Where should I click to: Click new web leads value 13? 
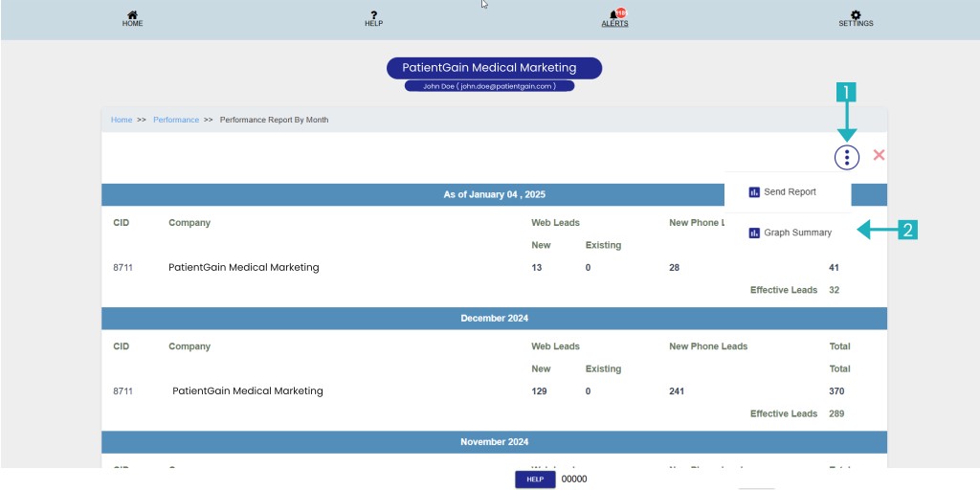pos(537,268)
